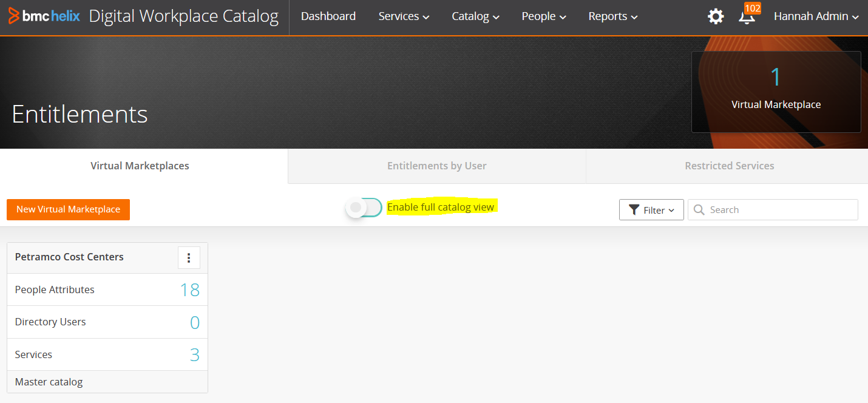Viewport: 868px width, 403px height.
Task: Open Services count 3 in card
Action: point(194,355)
